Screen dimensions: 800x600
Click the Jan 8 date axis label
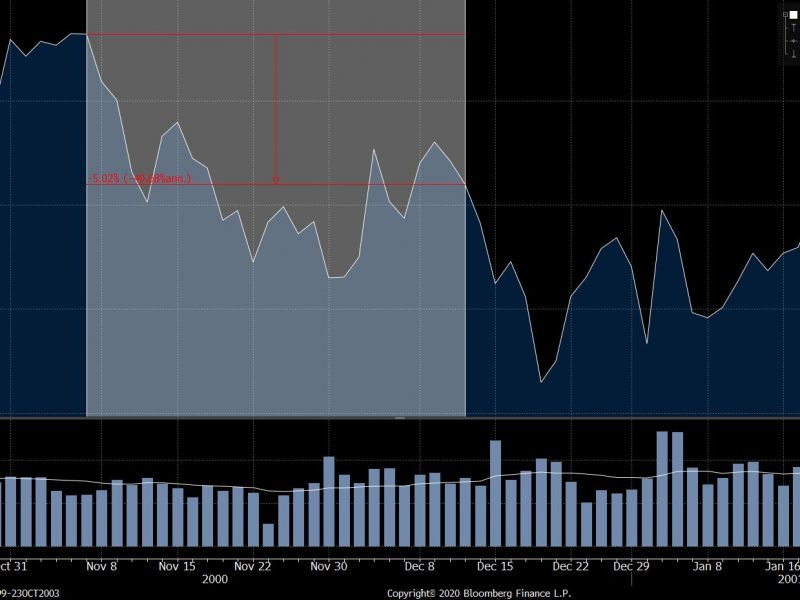708,565
